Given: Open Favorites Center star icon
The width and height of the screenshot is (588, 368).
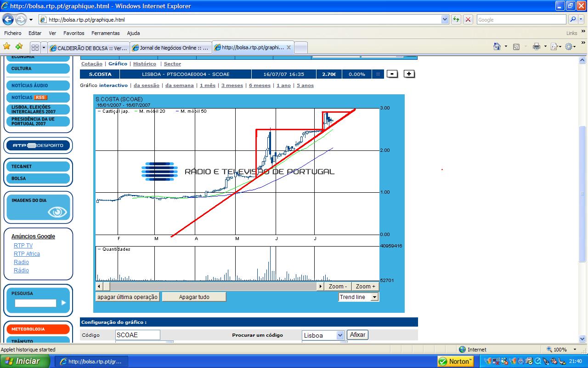Looking at the screenshot, I should [x=6, y=46].
